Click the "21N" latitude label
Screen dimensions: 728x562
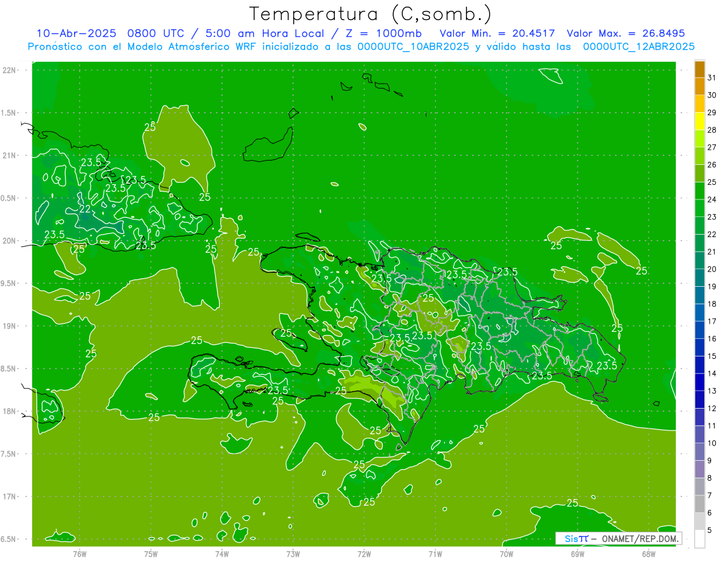pos(9,156)
